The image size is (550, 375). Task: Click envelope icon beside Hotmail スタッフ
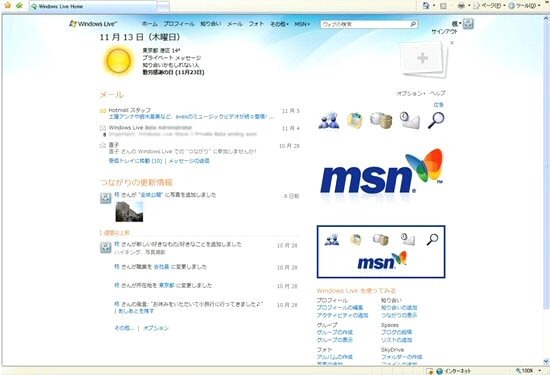click(x=103, y=111)
